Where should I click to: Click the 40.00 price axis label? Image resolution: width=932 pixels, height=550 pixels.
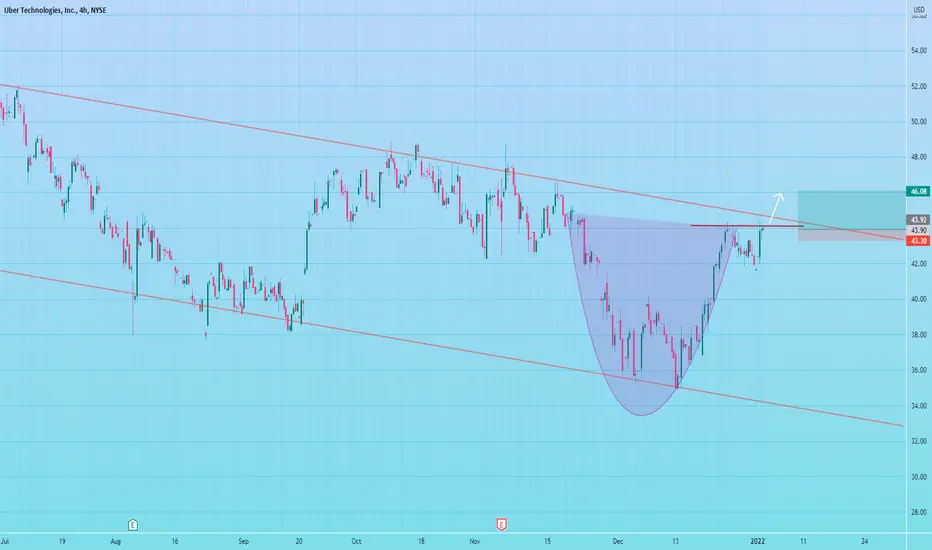click(x=918, y=300)
